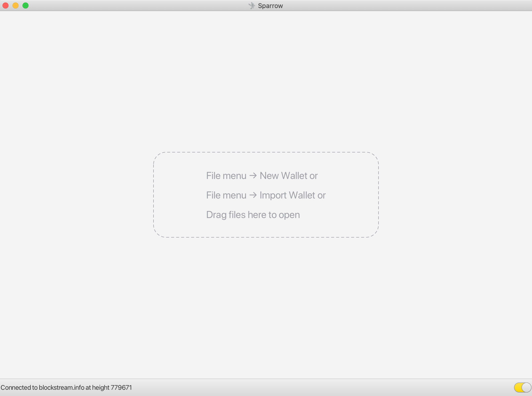
Task: Click the Sparrow title text at the top
Action: 270,5
